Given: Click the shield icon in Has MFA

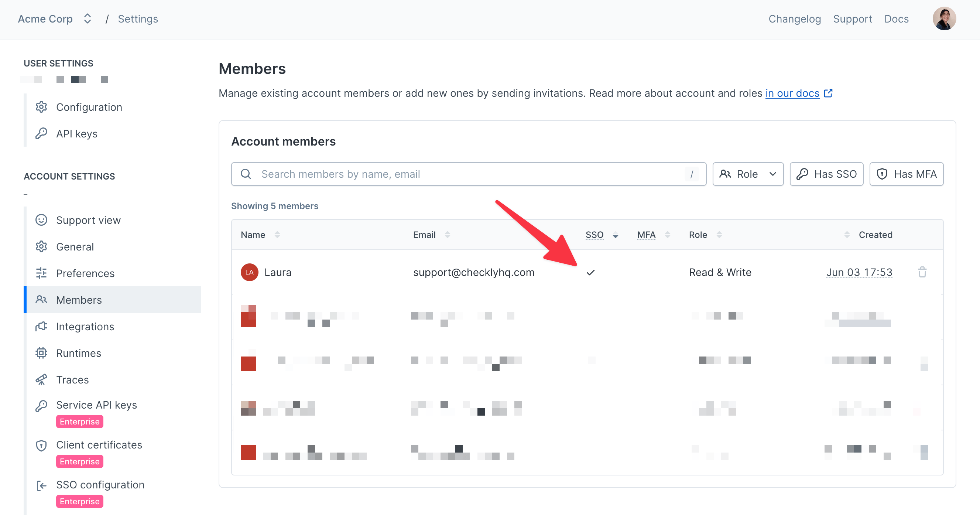Looking at the screenshot, I should coord(882,174).
